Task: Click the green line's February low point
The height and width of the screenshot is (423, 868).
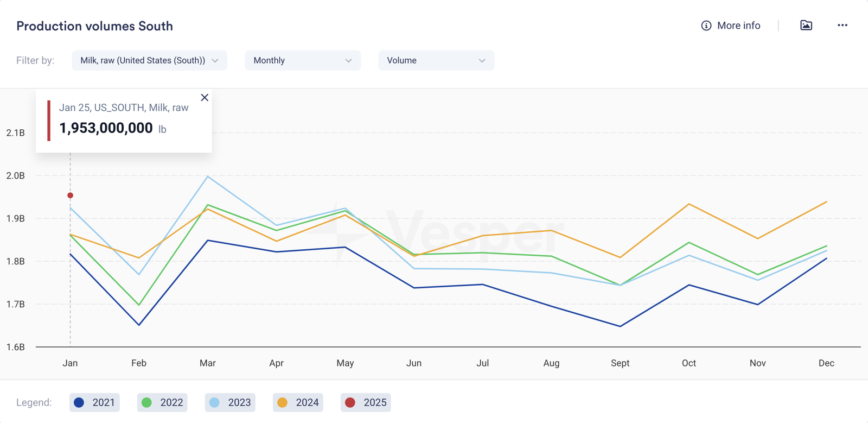Action: (x=139, y=305)
